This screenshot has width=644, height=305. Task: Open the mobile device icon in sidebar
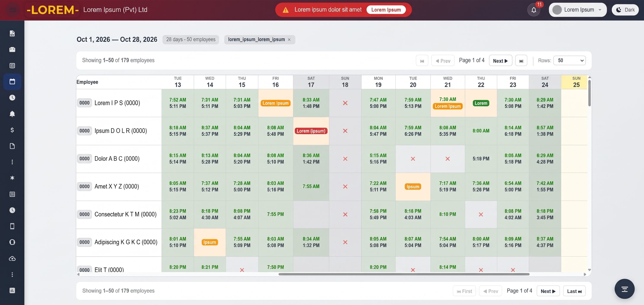(x=12, y=226)
